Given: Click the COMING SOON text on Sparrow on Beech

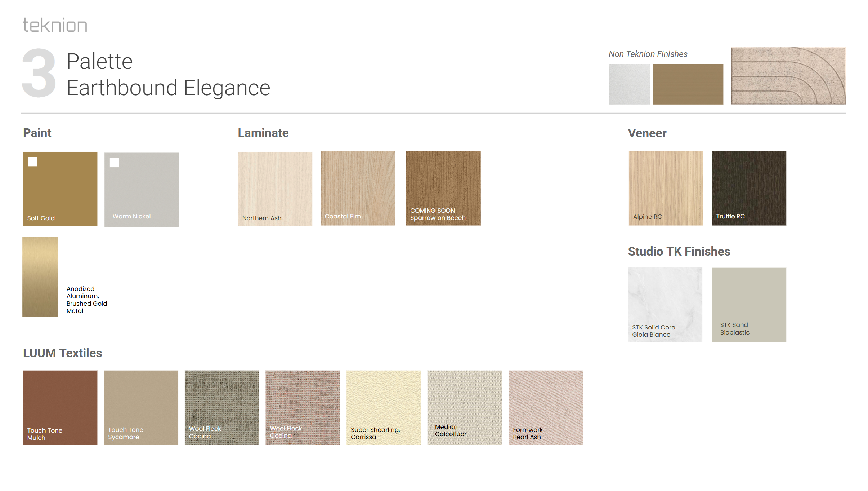Looking at the screenshot, I should [433, 211].
